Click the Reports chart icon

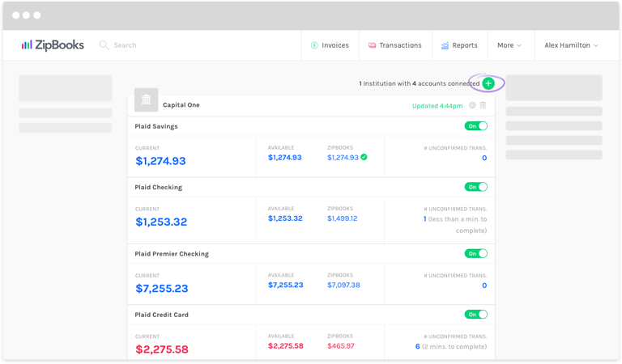(x=445, y=45)
